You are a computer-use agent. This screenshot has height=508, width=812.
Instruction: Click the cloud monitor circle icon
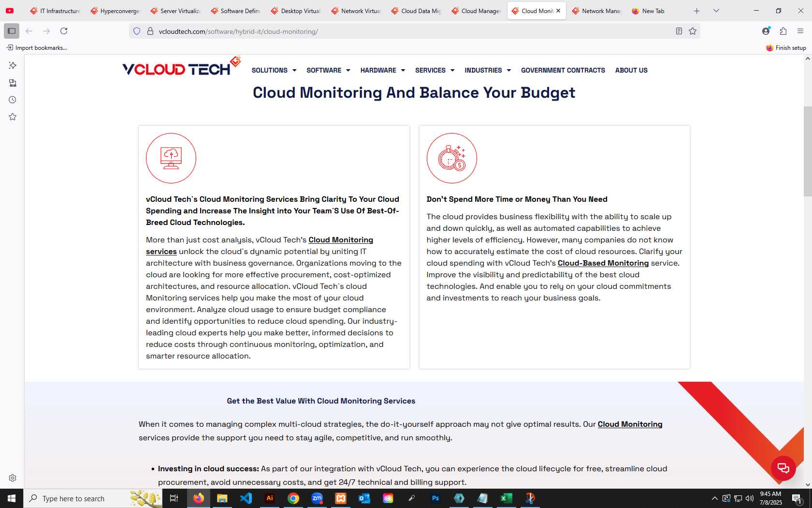click(x=171, y=158)
